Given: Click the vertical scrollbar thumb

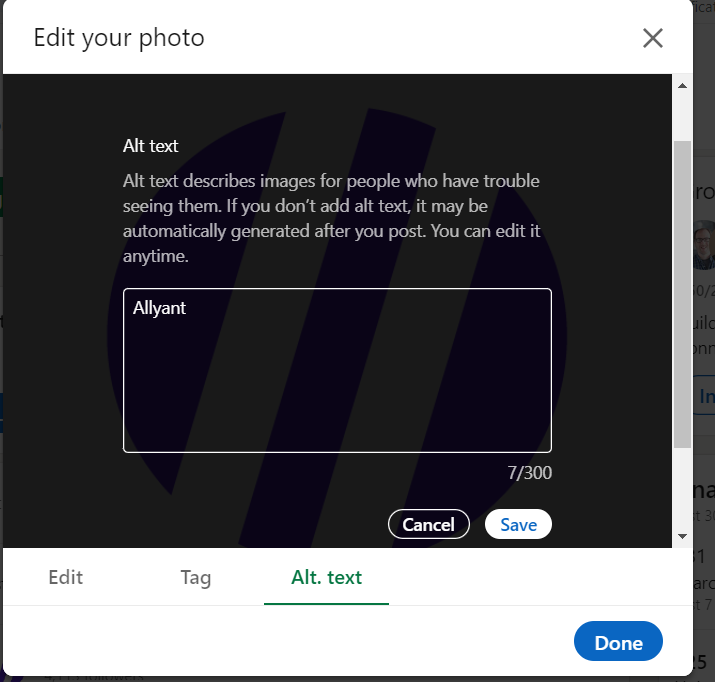Looking at the screenshot, I should (x=682, y=290).
